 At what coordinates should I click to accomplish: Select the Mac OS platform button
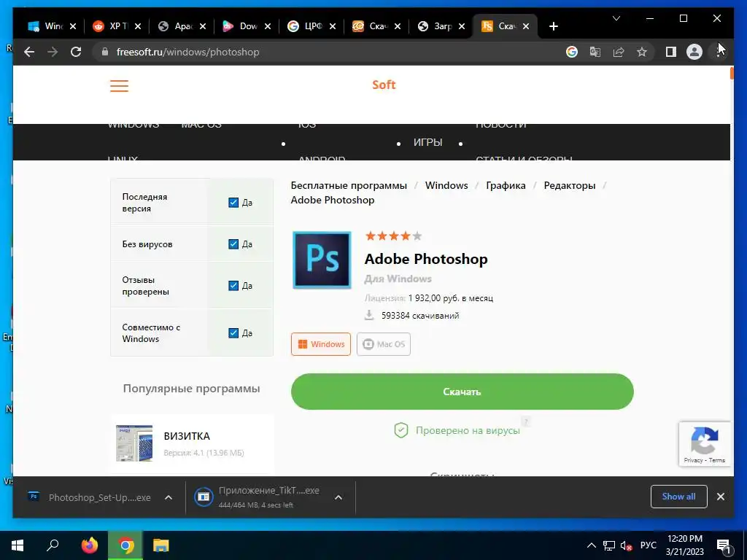pos(384,344)
